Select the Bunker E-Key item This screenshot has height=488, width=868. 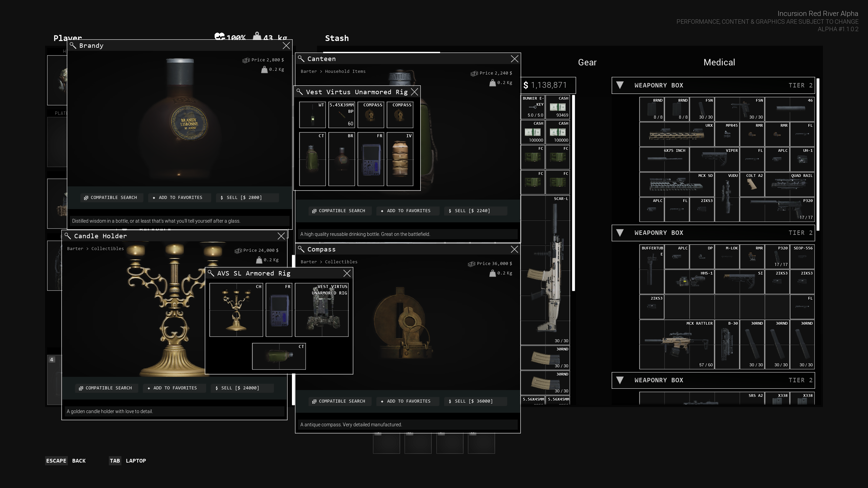(533, 107)
